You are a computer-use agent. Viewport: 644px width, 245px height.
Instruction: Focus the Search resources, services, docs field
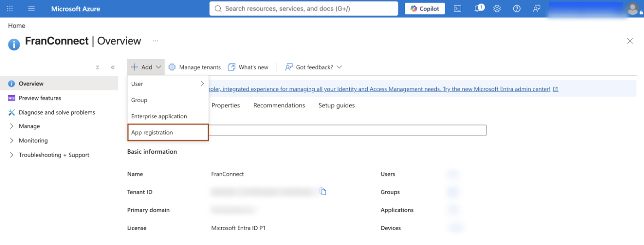coord(304,9)
